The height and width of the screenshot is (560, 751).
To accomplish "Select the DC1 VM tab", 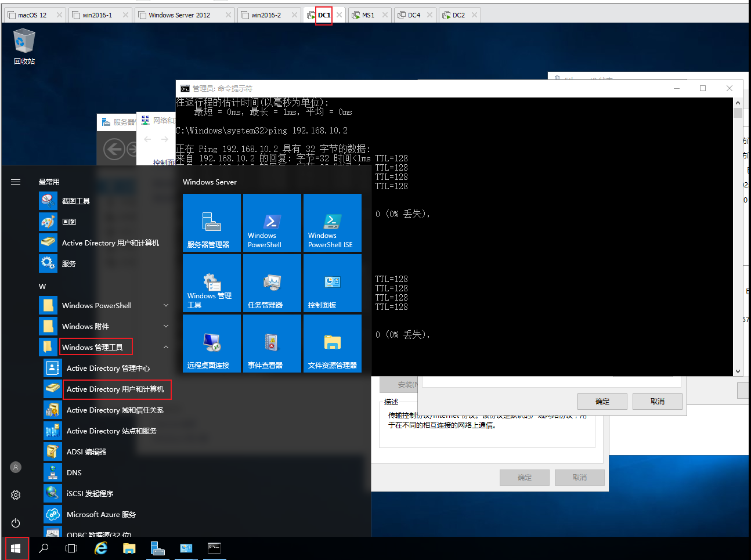I will pyautogui.click(x=324, y=15).
